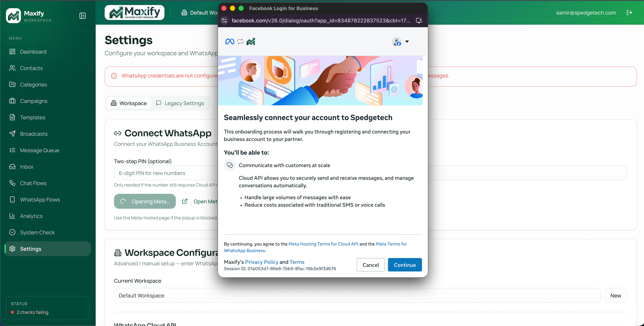Select the Workspace tab
The image size is (644, 326).
(x=129, y=103)
